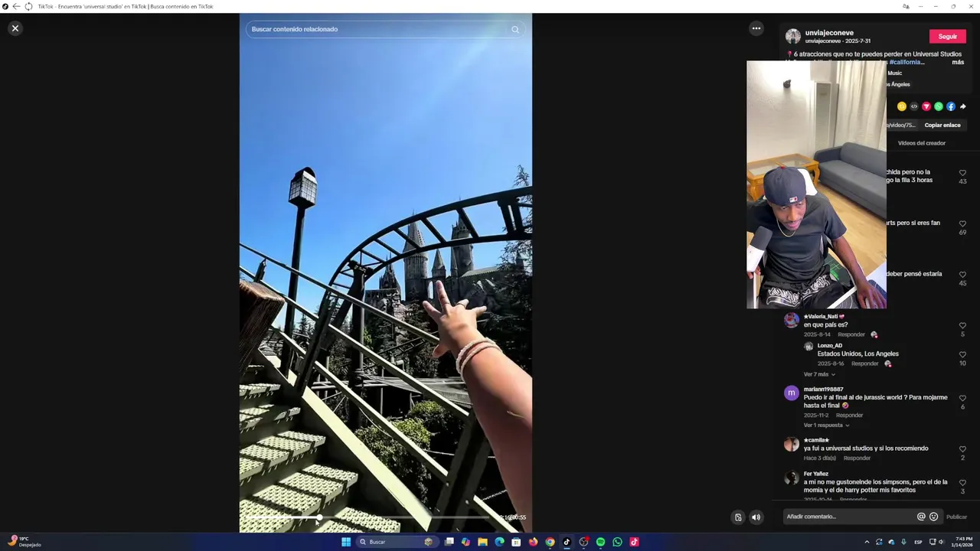This screenshot has height=551, width=980.
Task: Open the three-dots more options menu
Action: 756,28
